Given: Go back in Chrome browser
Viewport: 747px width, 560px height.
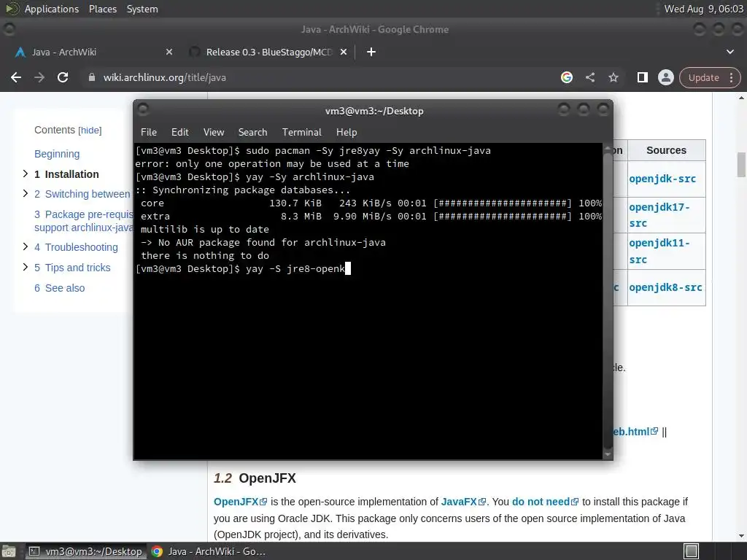Looking at the screenshot, I should pyautogui.click(x=16, y=77).
